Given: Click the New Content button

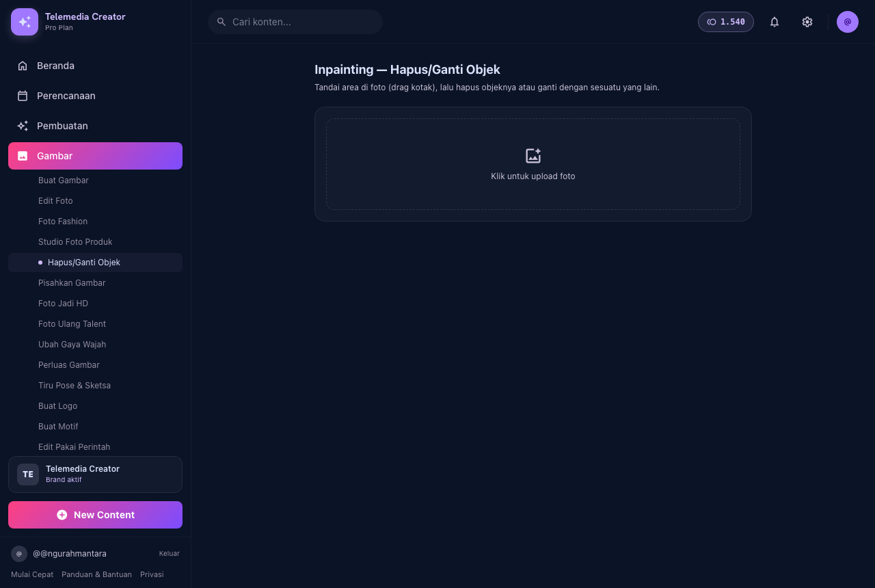Looking at the screenshot, I should coord(95,515).
